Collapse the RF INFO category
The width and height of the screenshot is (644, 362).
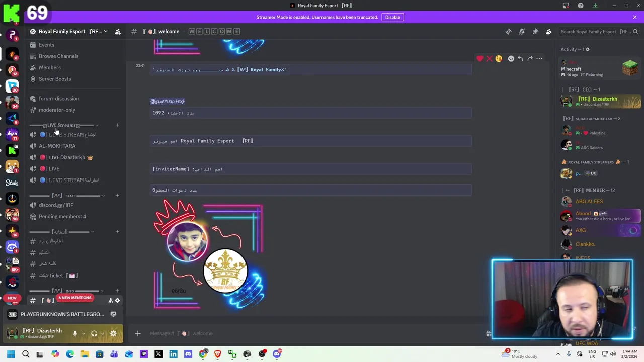click(66, 291)
